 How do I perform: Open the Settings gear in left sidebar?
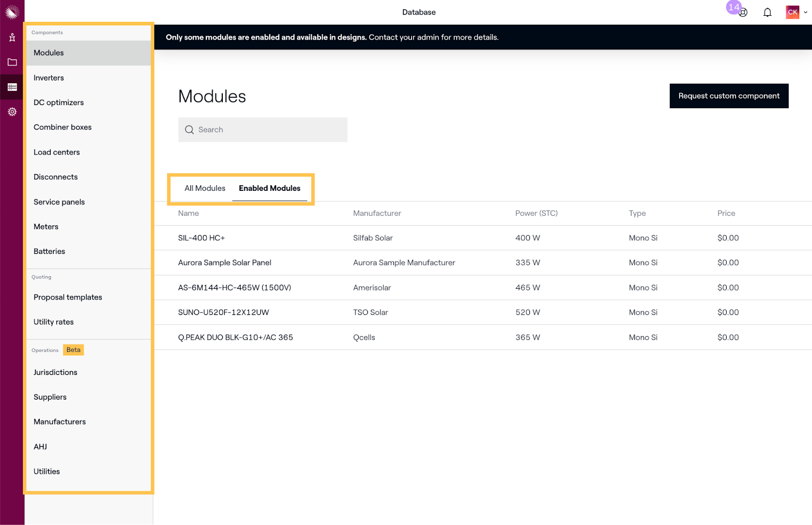tap(12, 112)
